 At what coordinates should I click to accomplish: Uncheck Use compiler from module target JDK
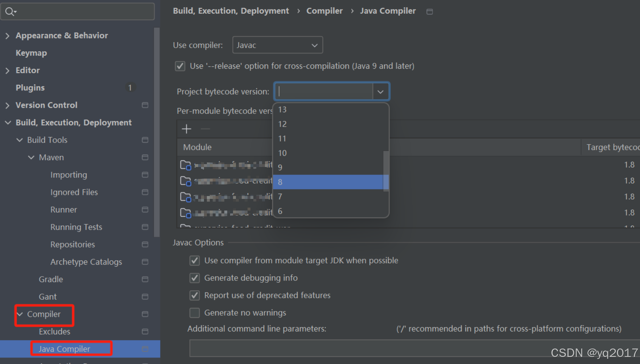pyautogui.click(x=195, y=261)
